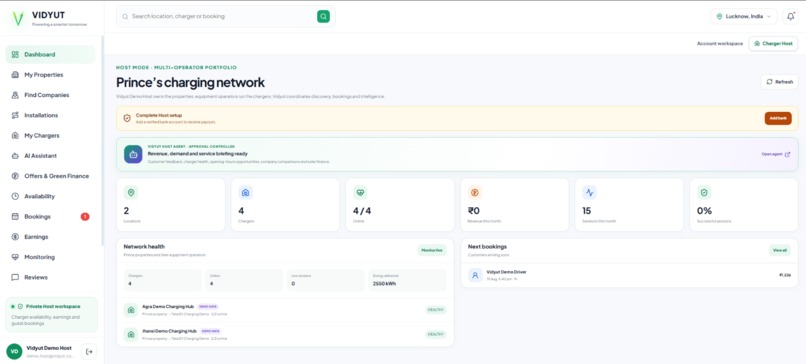Open Find Companies in sidebar
The width and height of the screenshot is (806, 364).
point(50,95)
